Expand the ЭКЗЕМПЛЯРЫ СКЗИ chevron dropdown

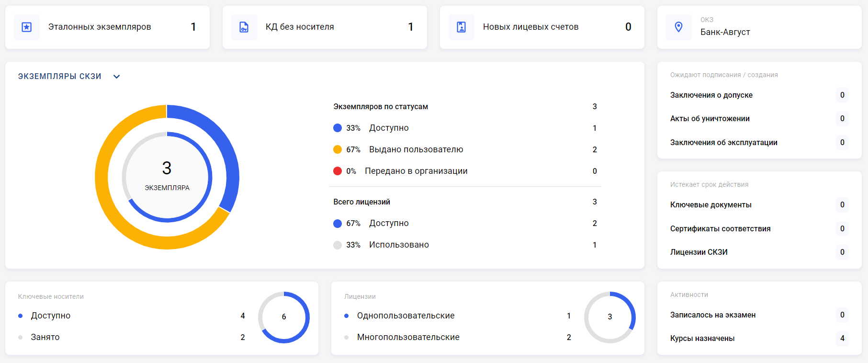point(116,77)
